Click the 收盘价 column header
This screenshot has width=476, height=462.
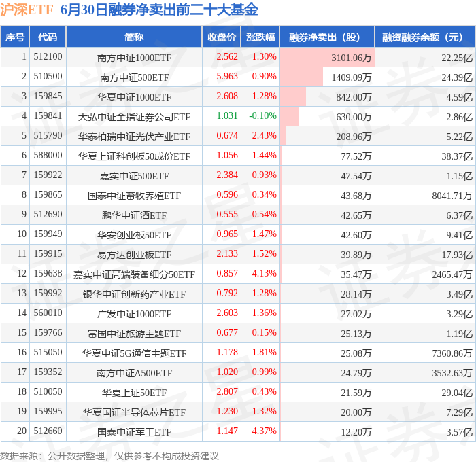222,37
